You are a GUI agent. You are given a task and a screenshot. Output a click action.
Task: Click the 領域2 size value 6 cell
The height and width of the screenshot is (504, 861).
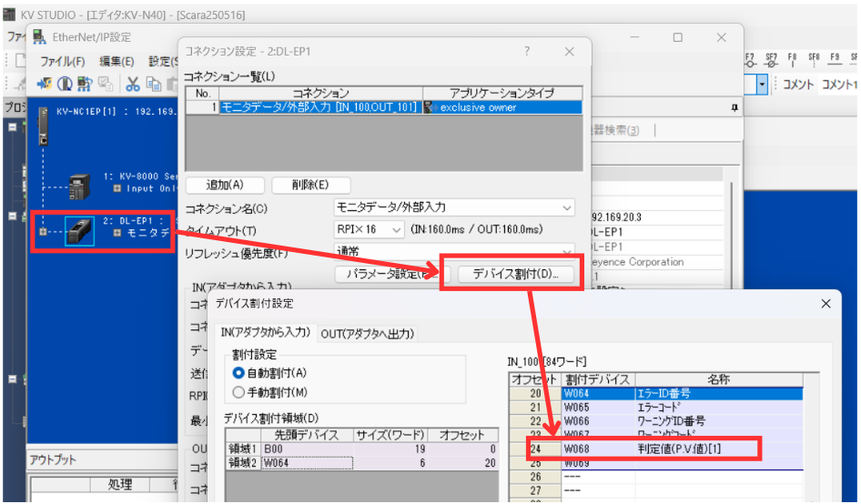390,463
